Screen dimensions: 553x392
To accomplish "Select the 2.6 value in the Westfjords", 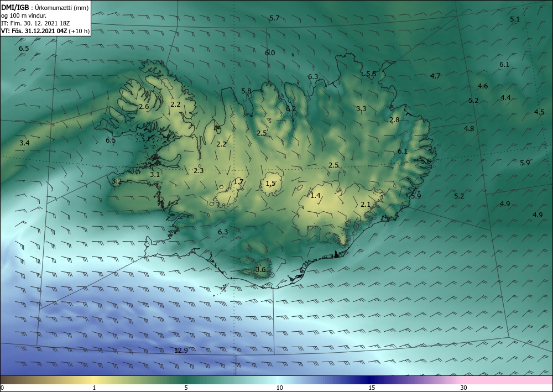I will pyautogui.click(x=144, y=107).
